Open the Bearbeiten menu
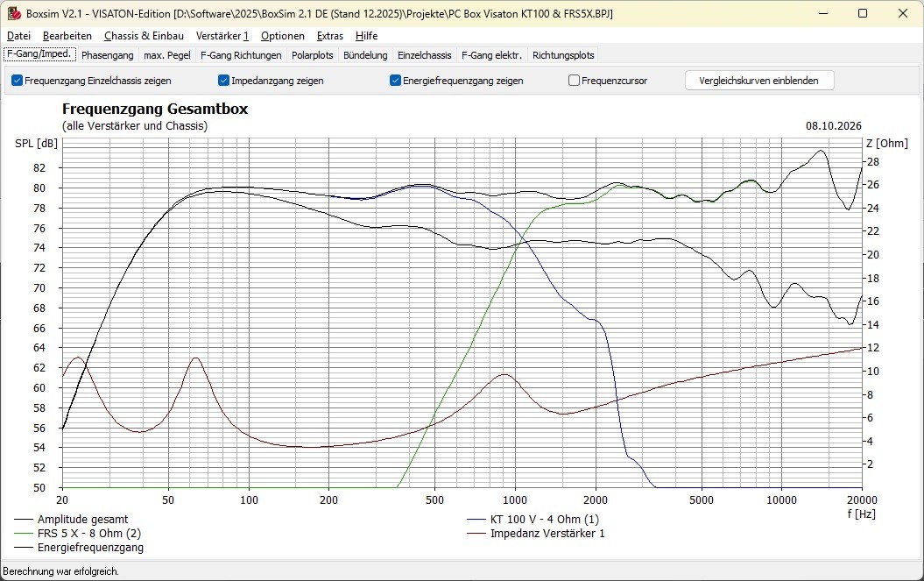Viewport: 924px width, 581px height. (x=67, y=36)
